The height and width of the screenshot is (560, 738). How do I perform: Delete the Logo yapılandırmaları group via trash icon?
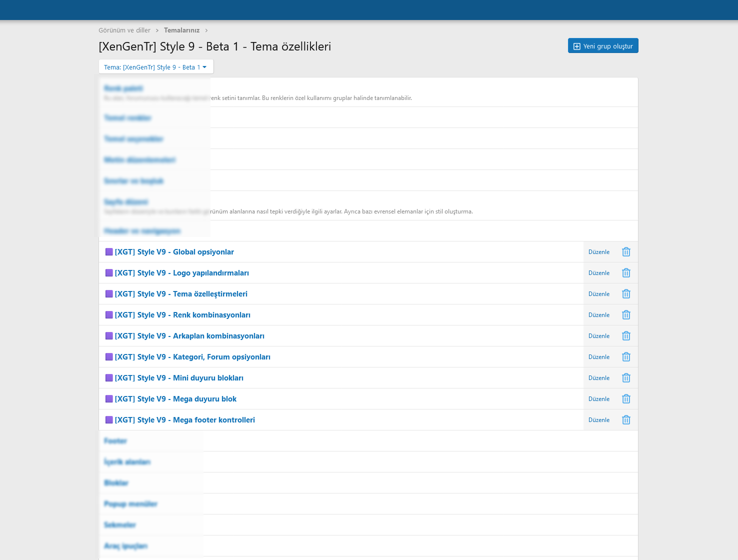tap(626, 273)
